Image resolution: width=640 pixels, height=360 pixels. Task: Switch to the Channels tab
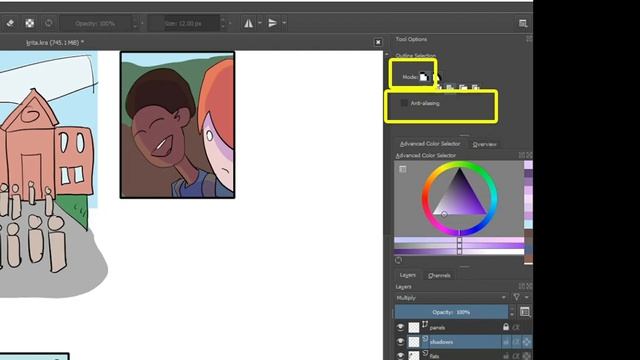click(439, 276)
